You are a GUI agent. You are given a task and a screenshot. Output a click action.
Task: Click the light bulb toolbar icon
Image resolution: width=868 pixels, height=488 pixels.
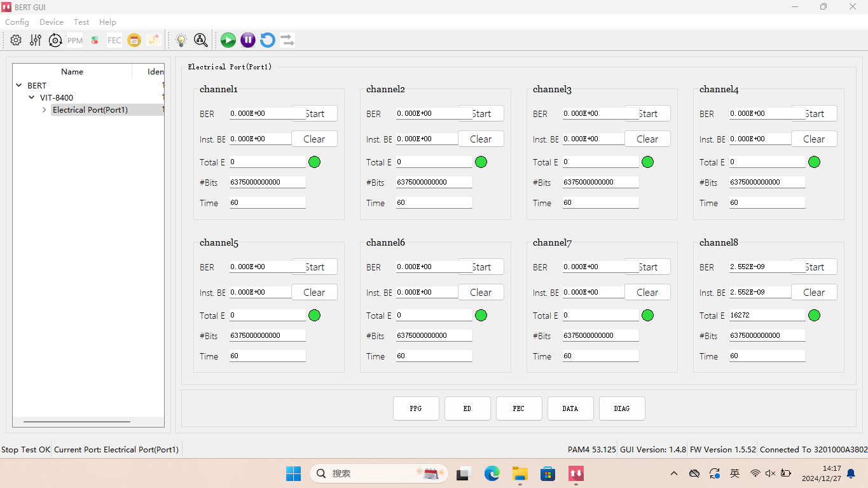point(181,40)
